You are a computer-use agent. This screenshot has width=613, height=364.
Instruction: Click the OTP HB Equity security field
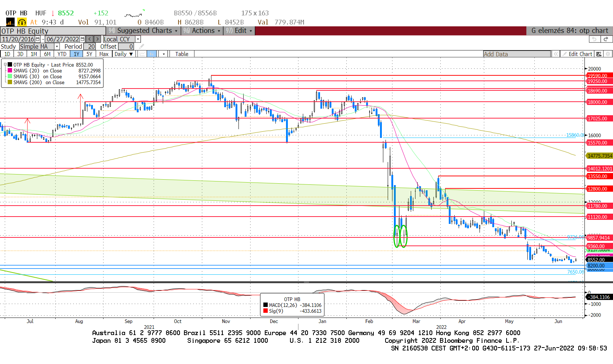tap(53, 31)
